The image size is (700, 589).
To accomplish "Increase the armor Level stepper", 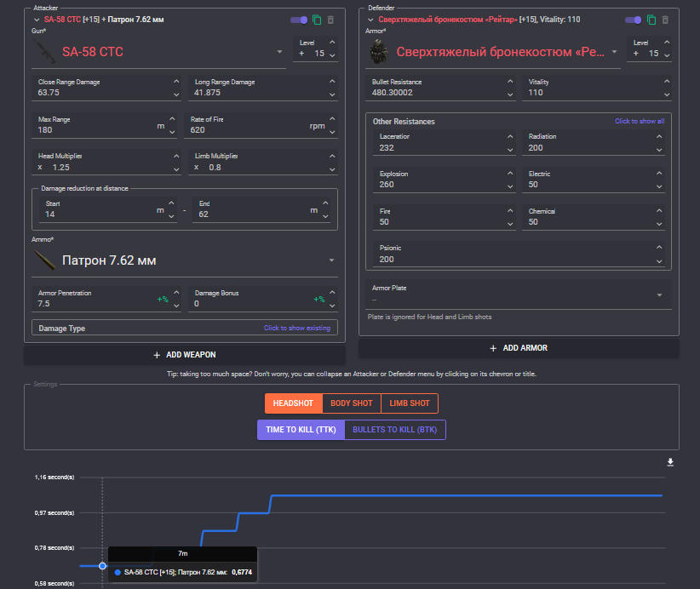I will coord(667,42).
